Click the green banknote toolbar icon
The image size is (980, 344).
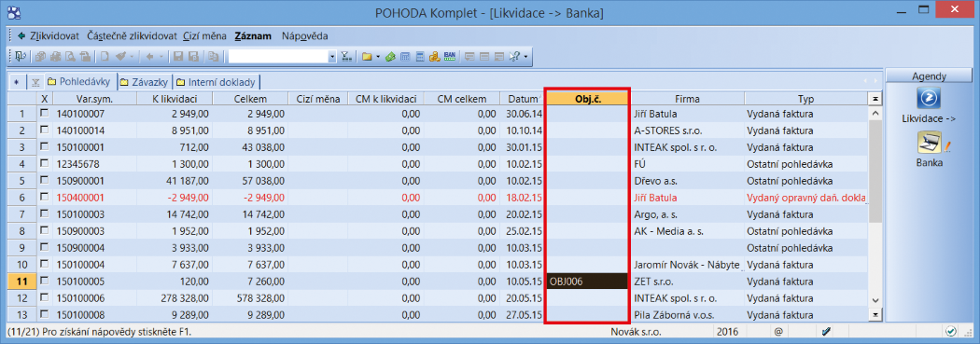point(391,57)
